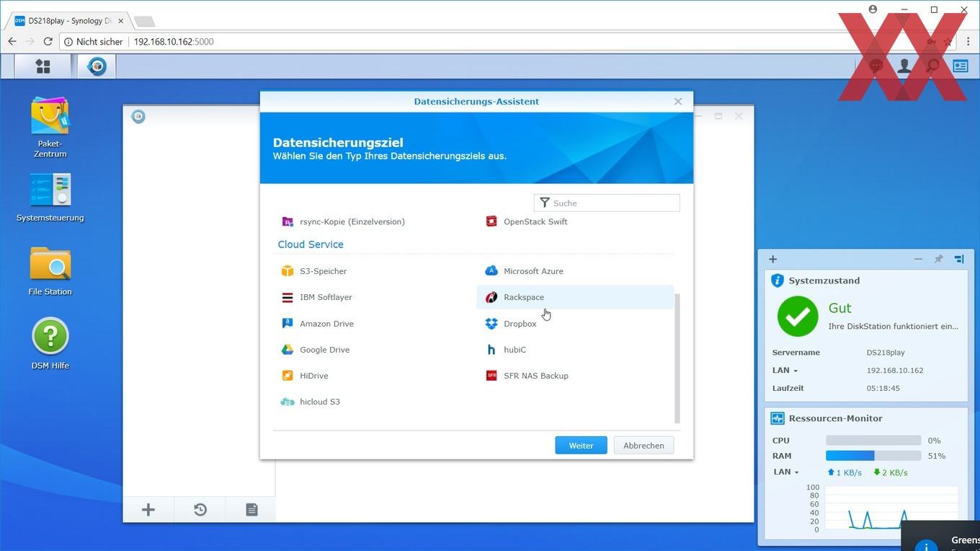Open the DSM main menu grid icon

pyautogui.click(x=43, y=66)
